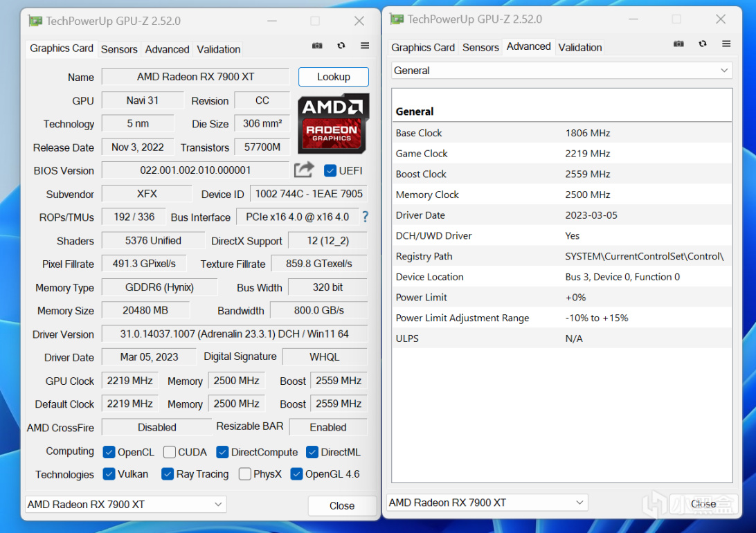
Task: Click the BIOS export share arrow icon
Action: pyautogui.click(x=304, y=170)
